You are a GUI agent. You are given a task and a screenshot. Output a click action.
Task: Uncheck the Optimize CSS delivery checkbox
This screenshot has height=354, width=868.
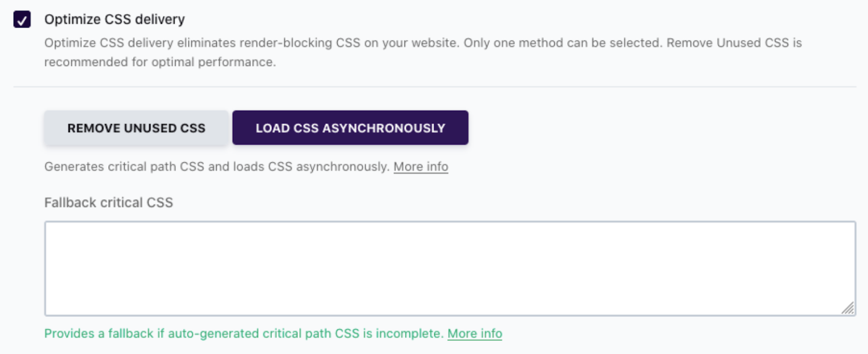(22, 20)
